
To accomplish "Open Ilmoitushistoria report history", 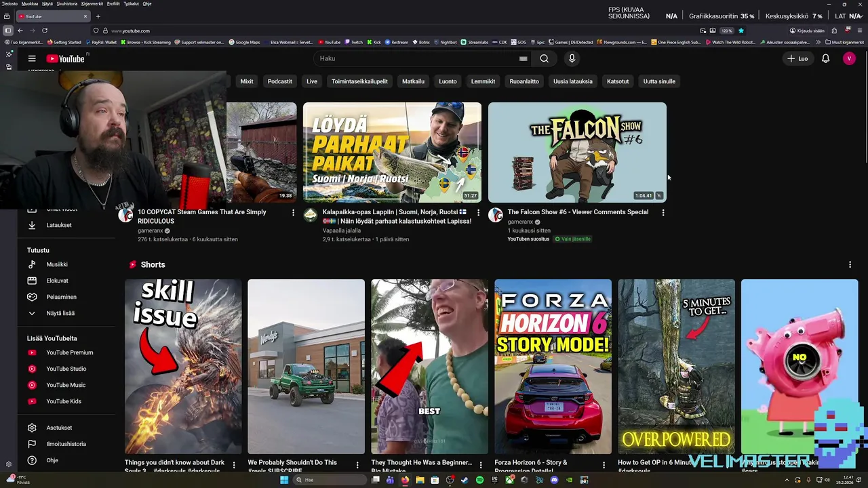I will pyautogui.click(x=66, y=444).
